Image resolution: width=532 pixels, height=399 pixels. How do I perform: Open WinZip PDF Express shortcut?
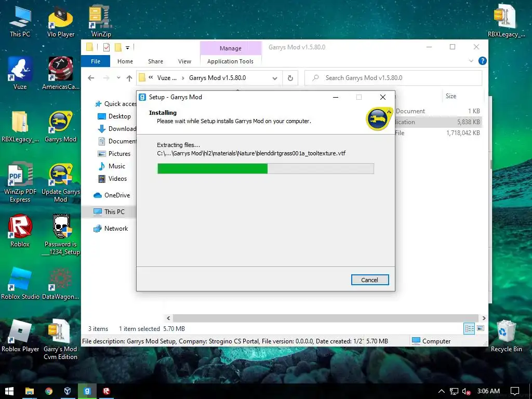[x=20, y=182]
